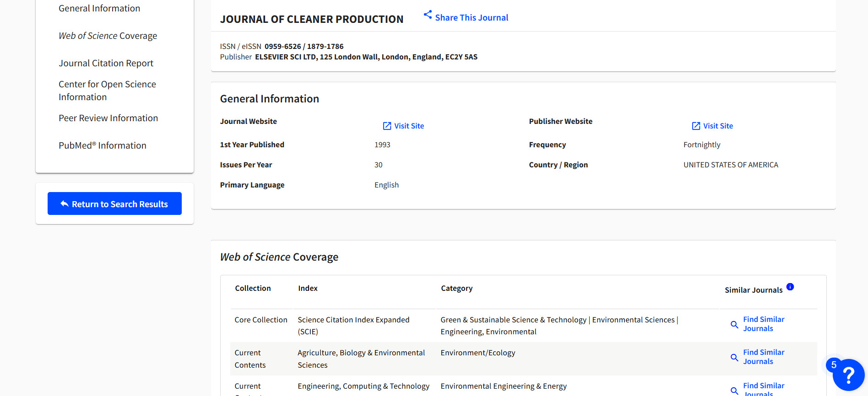
Task: Click the Similar Journals info icon
Action: pyautogui.click(x=790, y=287)
